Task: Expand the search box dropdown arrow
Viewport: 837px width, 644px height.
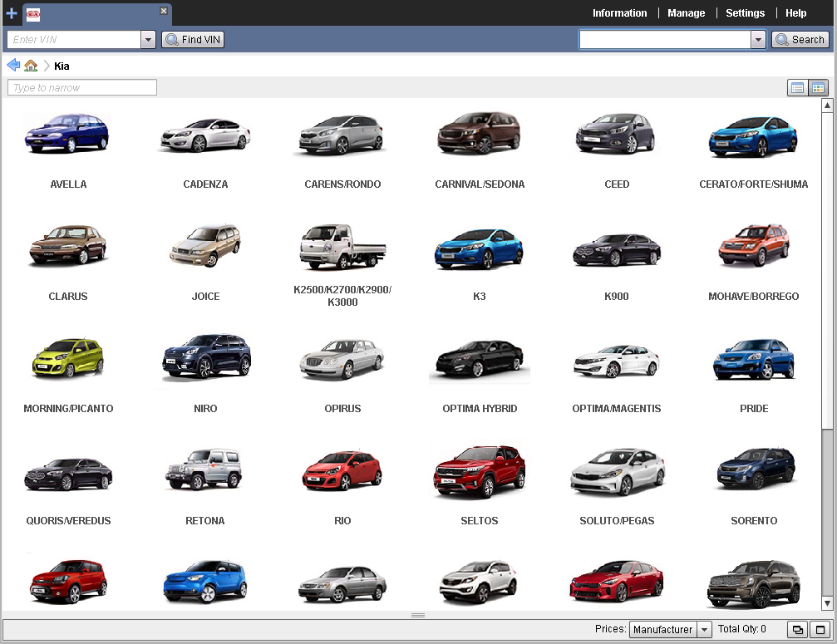Action: click(757, 40)
